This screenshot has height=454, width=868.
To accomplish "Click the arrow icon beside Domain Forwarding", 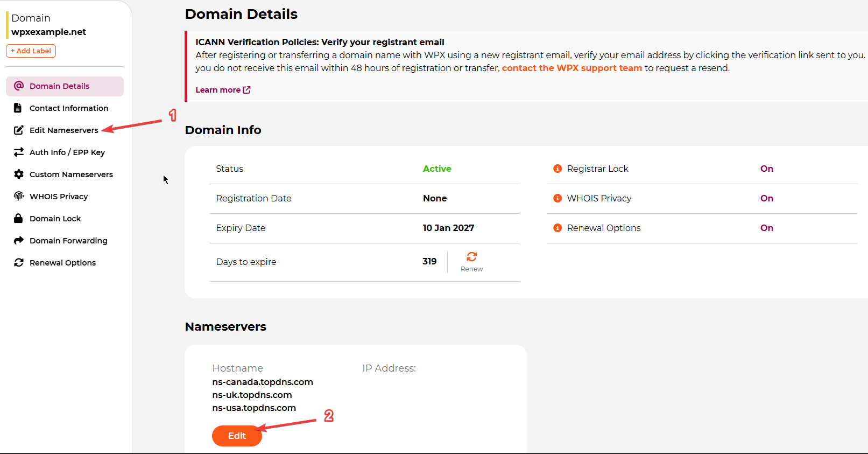I will [x=19, y=241].
